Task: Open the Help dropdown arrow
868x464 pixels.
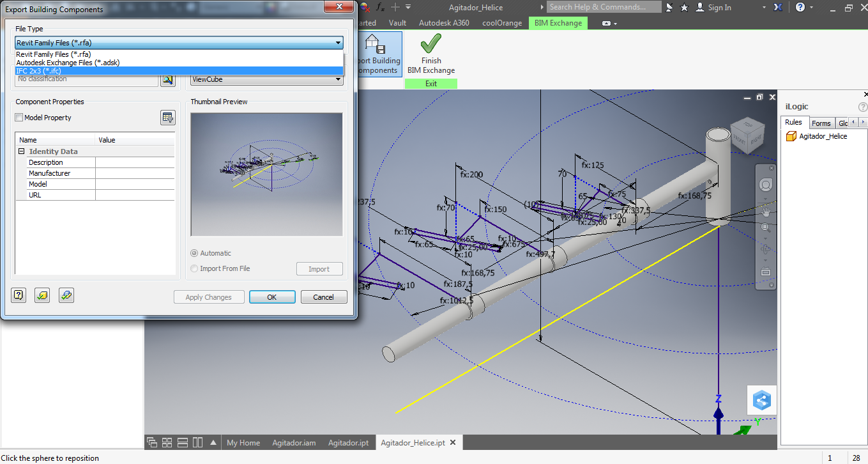Action: pos(811,8)
